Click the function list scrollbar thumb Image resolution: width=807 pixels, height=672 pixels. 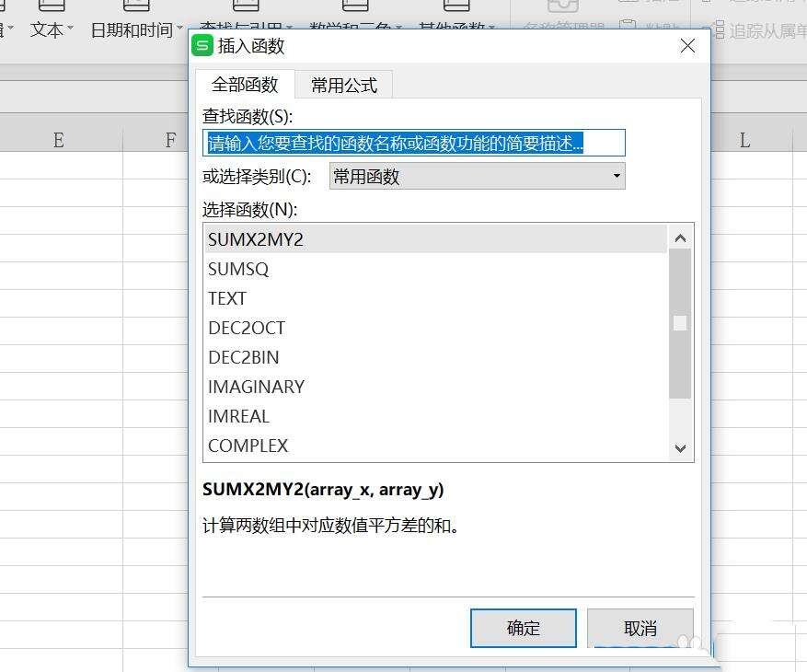pos(680,323)
